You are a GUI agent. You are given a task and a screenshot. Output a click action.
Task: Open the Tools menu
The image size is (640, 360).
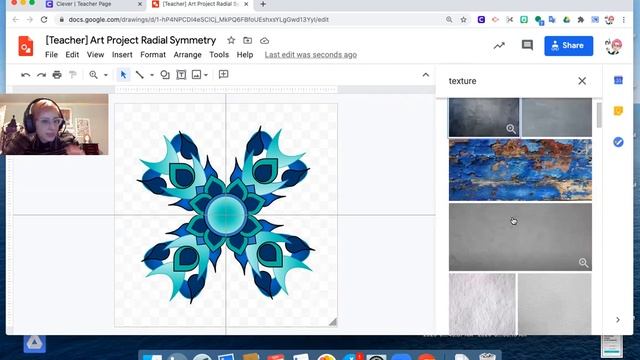pyautogui.click(x=219, y=55)
